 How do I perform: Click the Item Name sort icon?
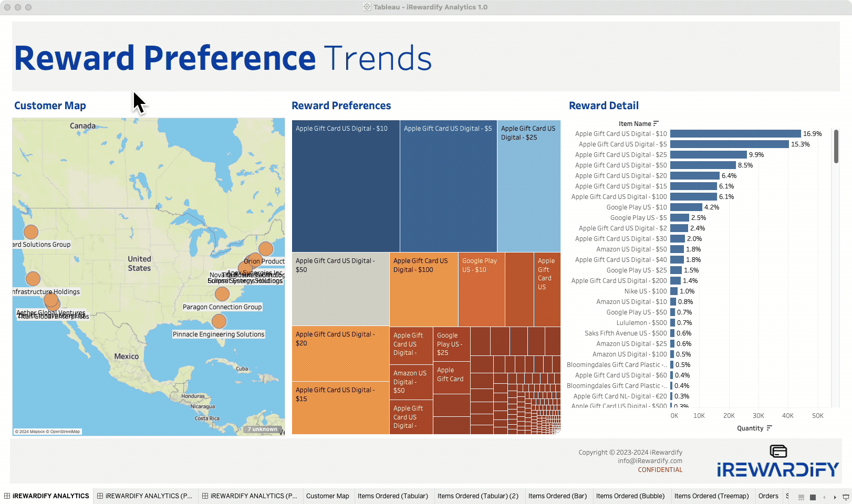point(656,124)
